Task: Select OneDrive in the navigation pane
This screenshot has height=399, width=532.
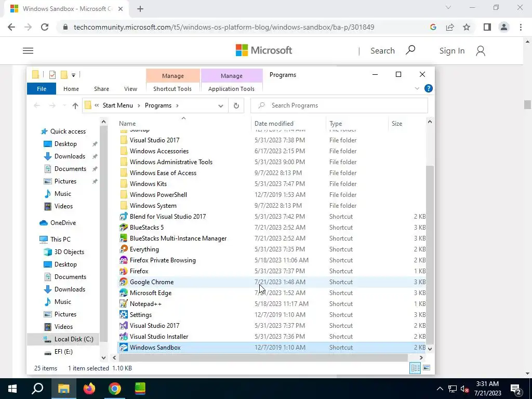Action: [x=63, y=223]
